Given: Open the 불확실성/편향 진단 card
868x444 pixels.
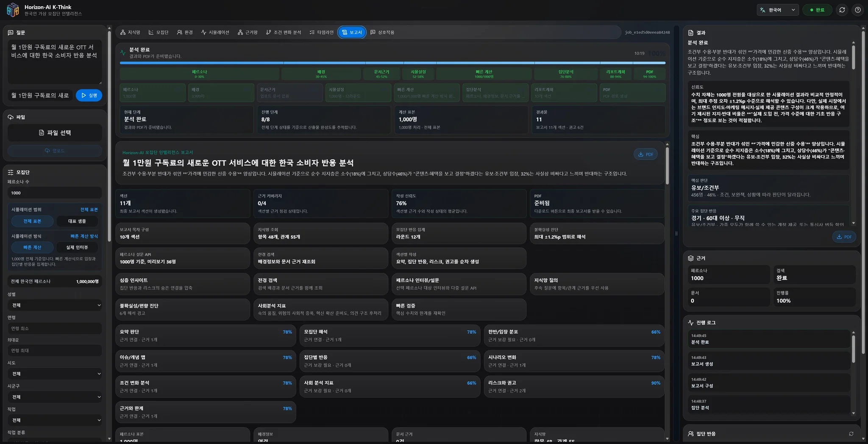Looking at the screenshot, I should [x=183, y=310].
